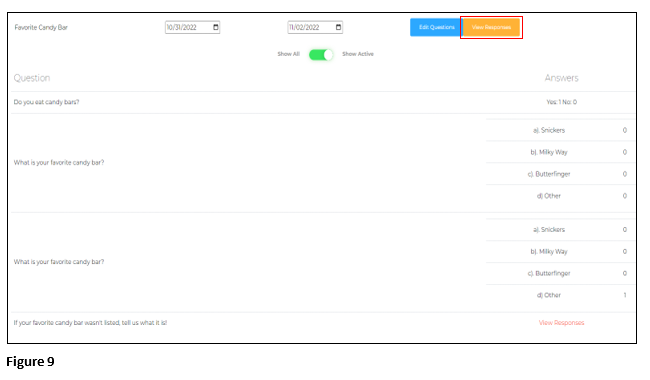Click 'd) Other' with count 0
The height and width of the screenshot is (380, 650).
tap(549, 196)
